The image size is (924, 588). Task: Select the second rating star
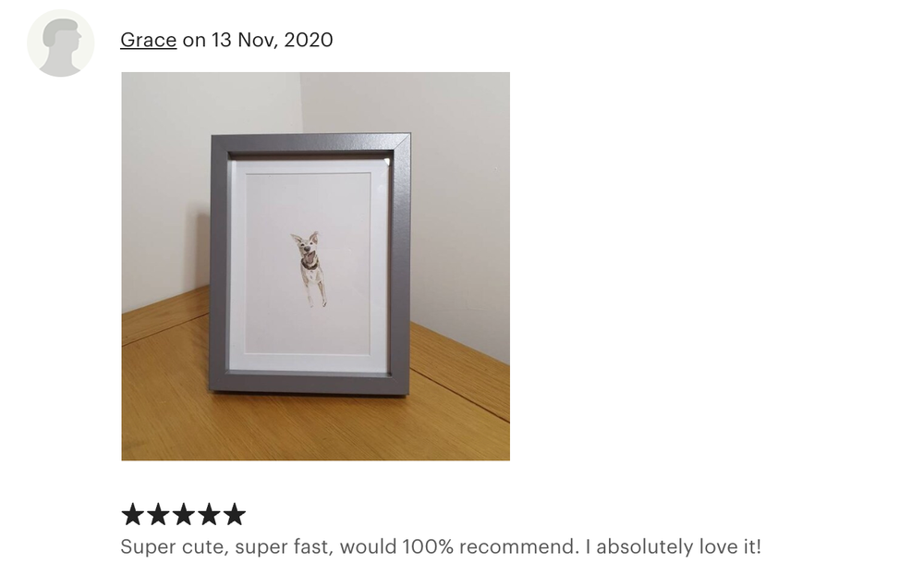click(158, 514)
